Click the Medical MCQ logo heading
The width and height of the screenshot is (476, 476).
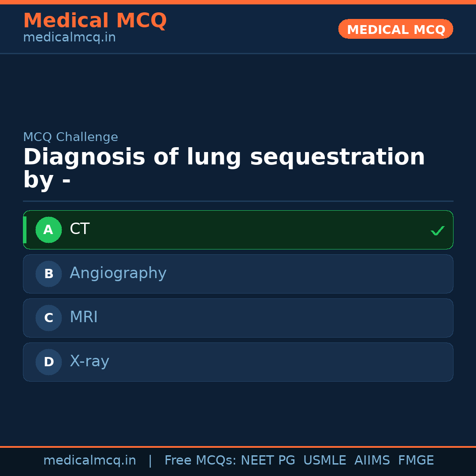95,20
